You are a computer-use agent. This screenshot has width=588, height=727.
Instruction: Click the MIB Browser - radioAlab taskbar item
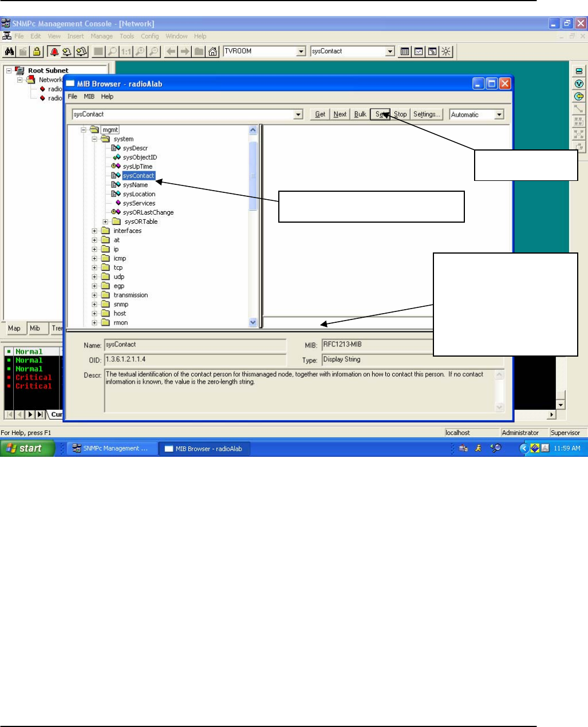coord(204,449)
